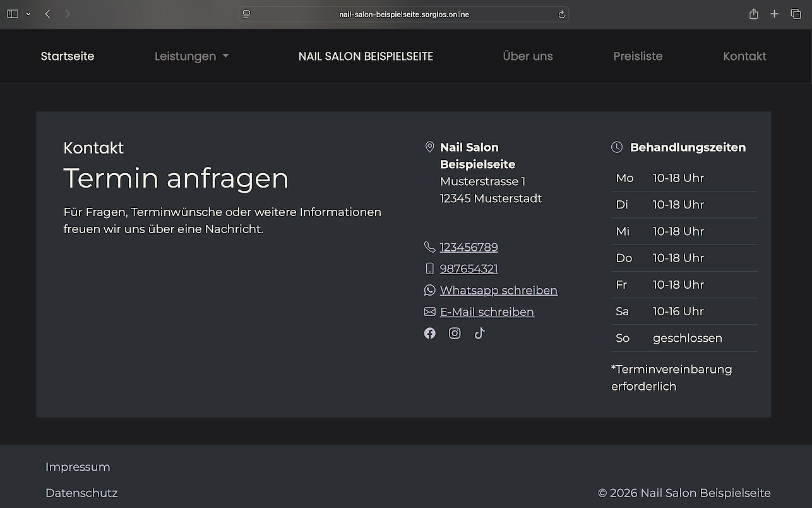Go to the Startseite nav item
Image resolution: width=812 pixels, height=508 pixels.
click(68, 56)
